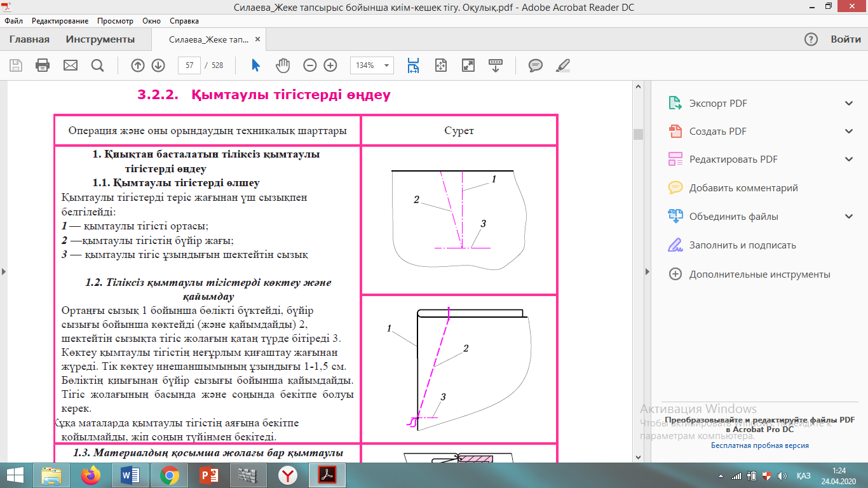Enable the arrow Selection tool
Viewport: 868px width, 488px height.
pos(255,65)
